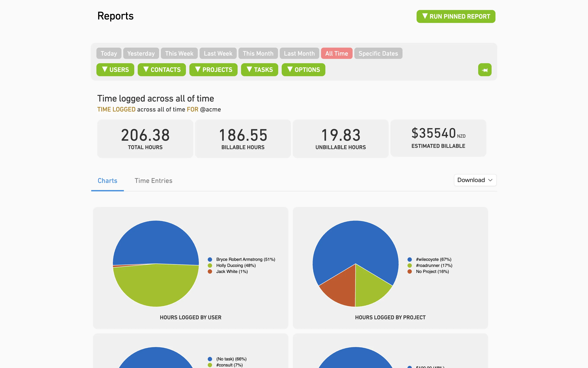Image resolution: width=588 pixels, height=368 pixels.
Task: Select the All Time date range
Action: click(x=337, y=53)
